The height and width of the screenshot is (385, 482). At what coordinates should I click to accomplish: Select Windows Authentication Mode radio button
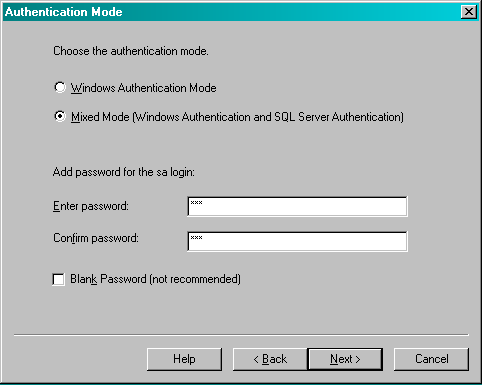(x=60, y=88)
